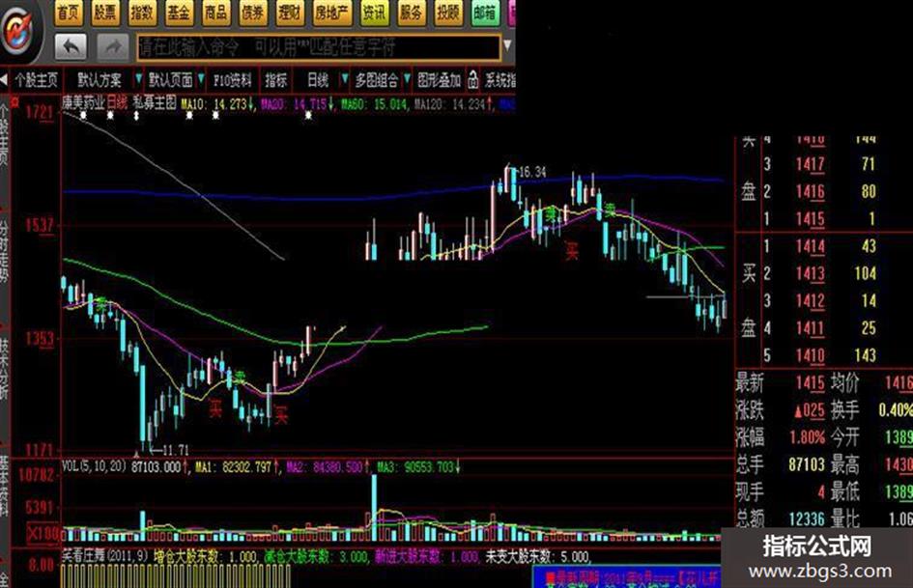
Task: Click sell order level 1 price 1415
Action: tap(811, 219)
